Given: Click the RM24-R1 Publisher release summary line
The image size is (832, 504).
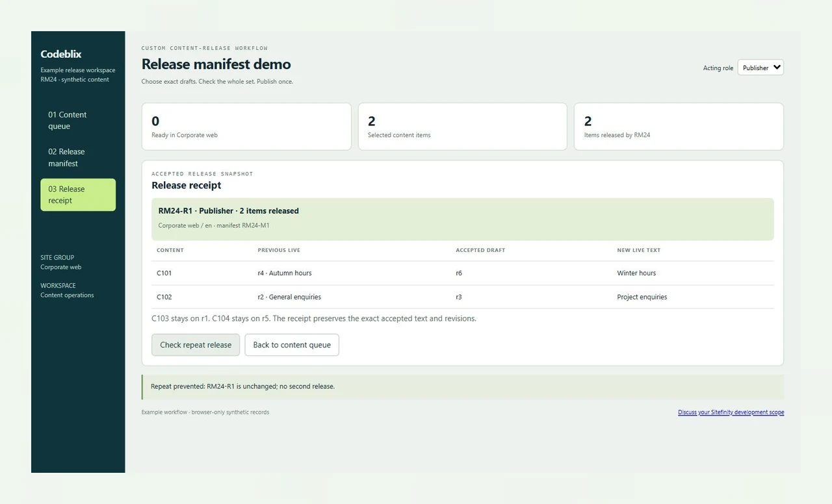Looking at the screenshot, I should (229, 211).
